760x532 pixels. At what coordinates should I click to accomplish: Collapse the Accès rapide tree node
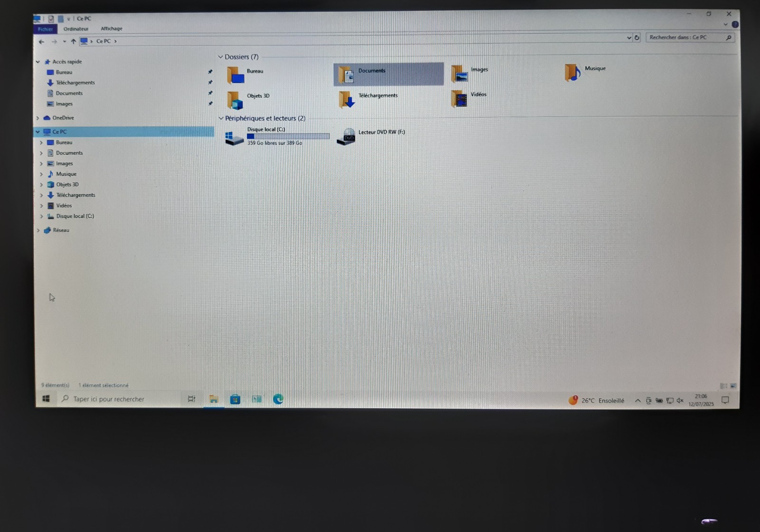coord(38,62)
